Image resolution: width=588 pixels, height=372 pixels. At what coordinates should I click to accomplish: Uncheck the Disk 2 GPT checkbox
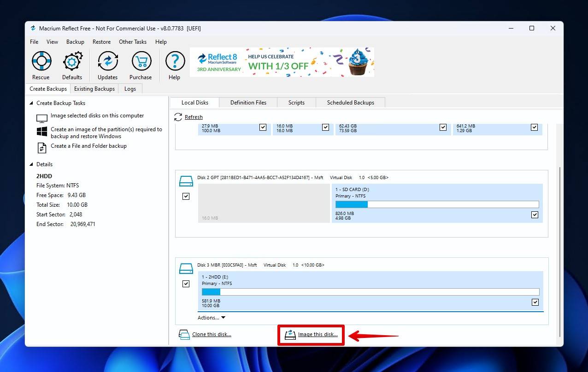click(186, 196)
